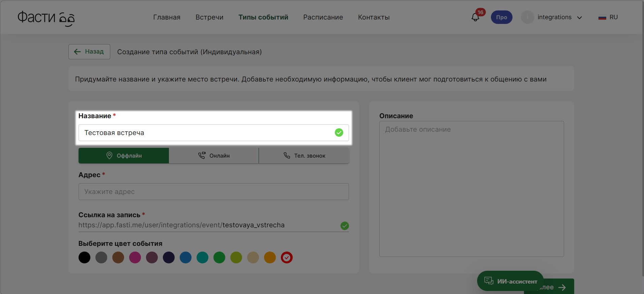
Task: Open the Контакты page
Action: point(374,17)
